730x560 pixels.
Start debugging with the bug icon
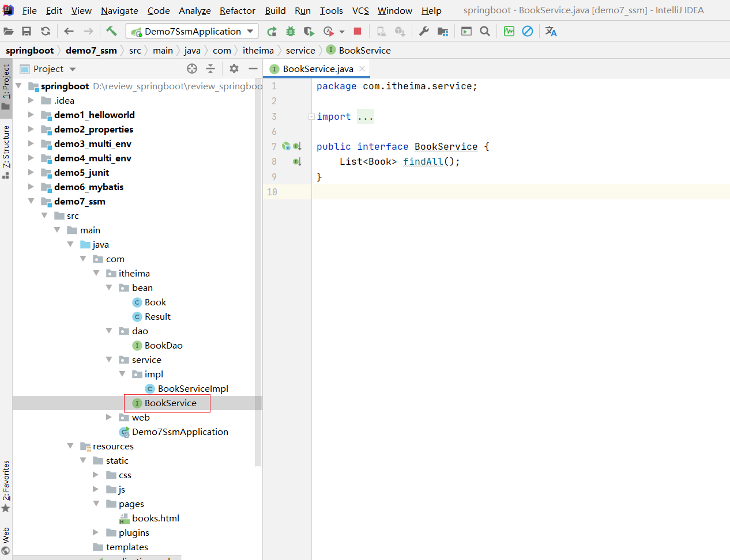pos(291,31)
